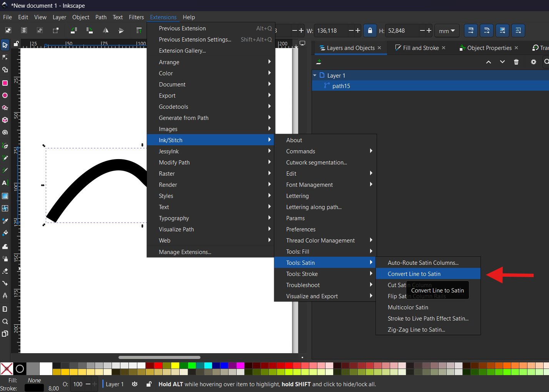This screenshot has height=392, width=549.
Task: Select the Gradient tool
Action: (x=5, y=196)
